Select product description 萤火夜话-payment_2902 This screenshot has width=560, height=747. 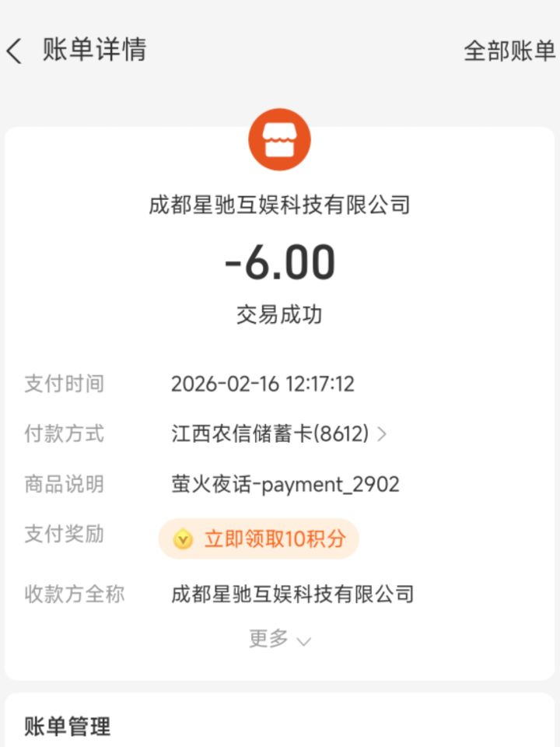click(x=285, y=485)
